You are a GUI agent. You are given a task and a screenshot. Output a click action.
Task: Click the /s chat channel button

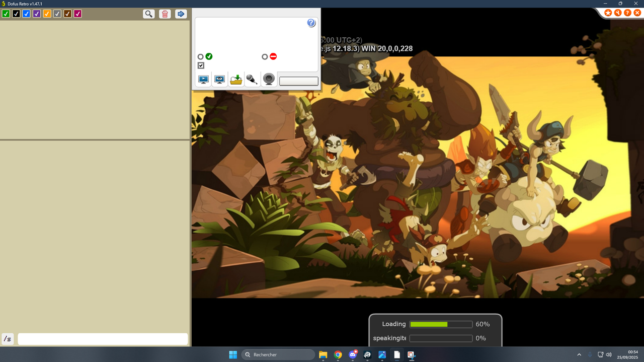pyautogui.click(x=8, y=339)
